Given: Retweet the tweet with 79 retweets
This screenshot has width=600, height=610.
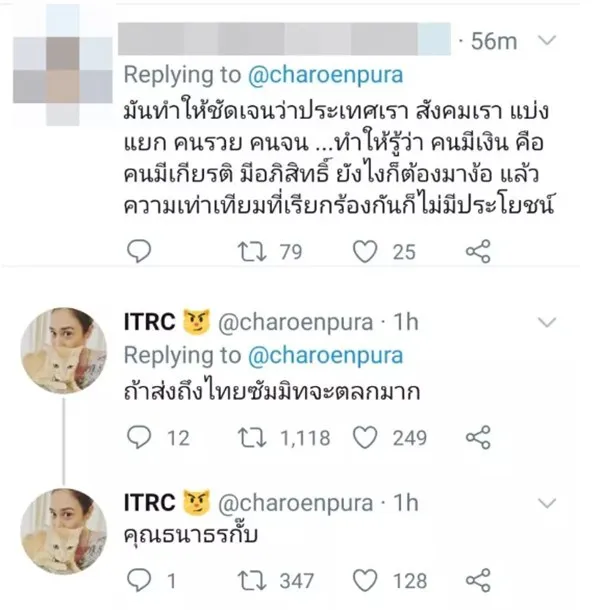Looking at the screenshot, I should tap(245, 251).
